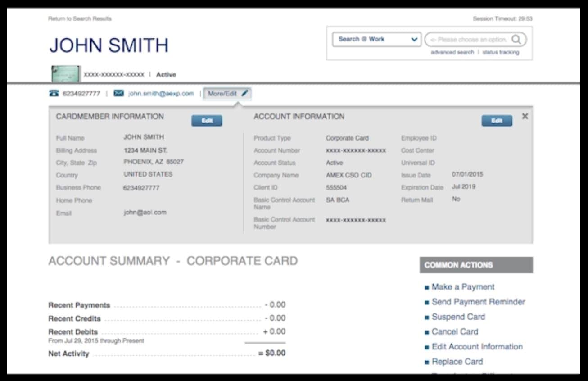
Task: Select Send Payment Reminder action
Action: 478,302
